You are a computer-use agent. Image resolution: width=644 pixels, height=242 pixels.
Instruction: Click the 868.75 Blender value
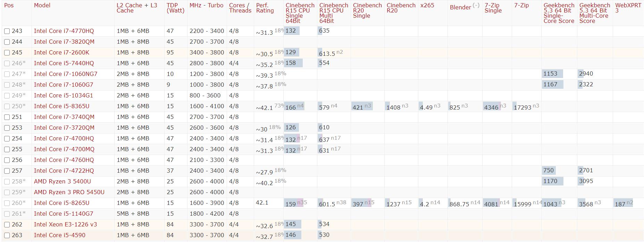(x=459, y=204)
